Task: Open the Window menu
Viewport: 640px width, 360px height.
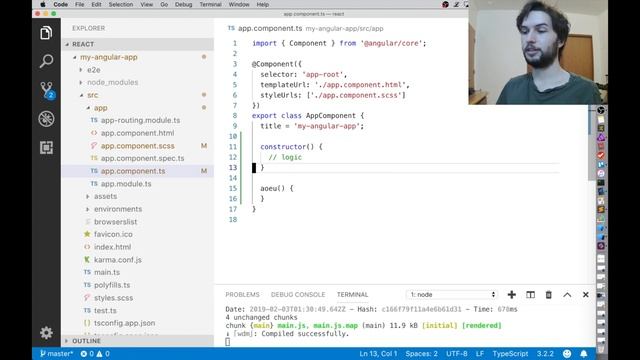Action: coord(239,4)
